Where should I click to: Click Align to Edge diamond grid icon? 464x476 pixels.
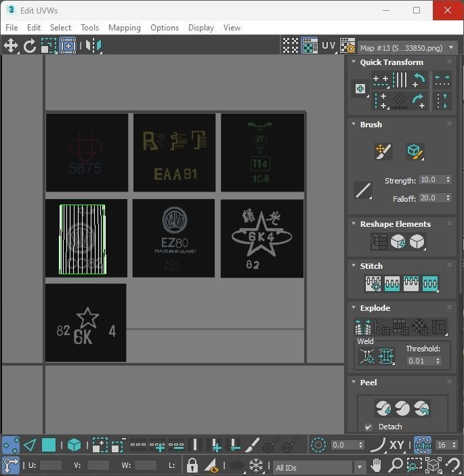(400, 101)
